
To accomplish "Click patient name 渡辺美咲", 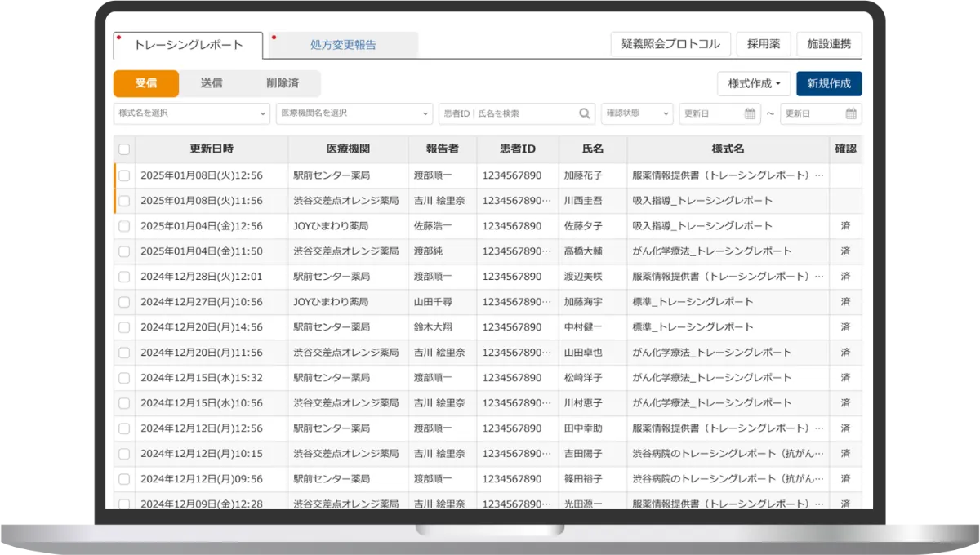I will point(583,277).
